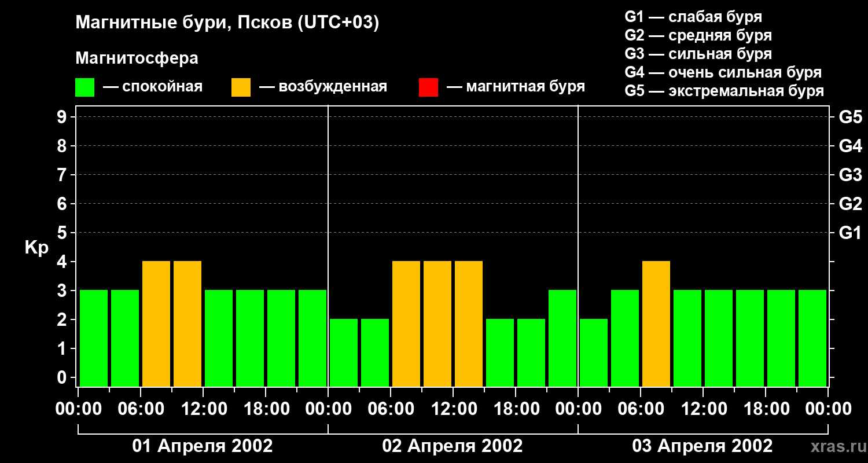Click 'G4 — очень сильная буря' legend line
The width and height of the screenshot is (868, 463).
(x=723, y=72)
